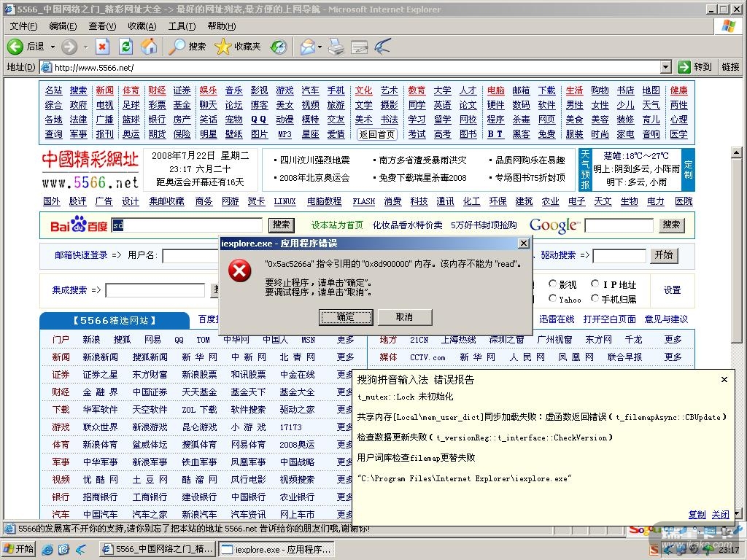747x560 pixels.
Task: Click the 返回首页 button
Action: coord(377,134)
